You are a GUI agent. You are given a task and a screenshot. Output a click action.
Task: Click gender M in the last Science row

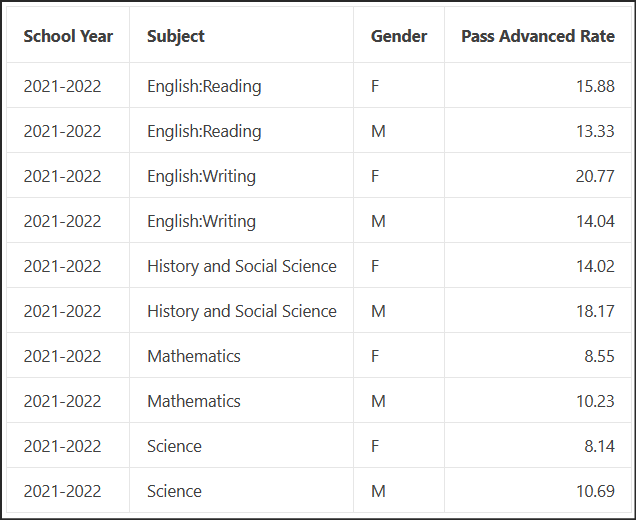tap(378, 491)
